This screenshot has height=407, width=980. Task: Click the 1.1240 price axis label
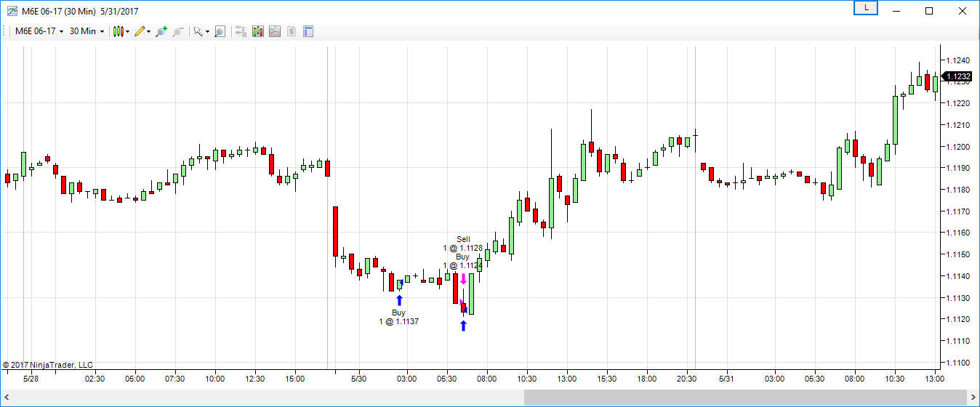pos(958,60)
